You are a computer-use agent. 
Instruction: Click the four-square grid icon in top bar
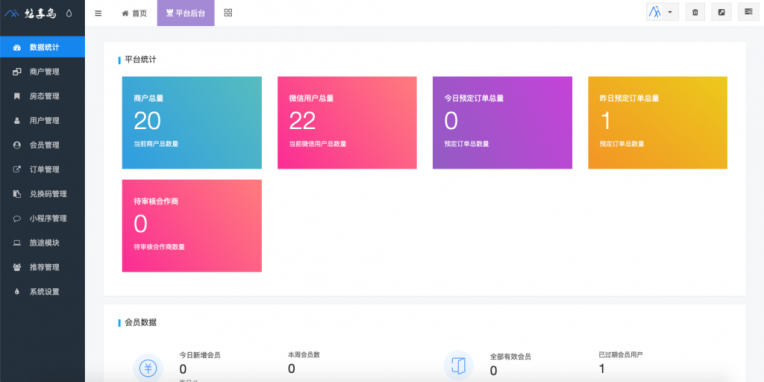(228, 13)
